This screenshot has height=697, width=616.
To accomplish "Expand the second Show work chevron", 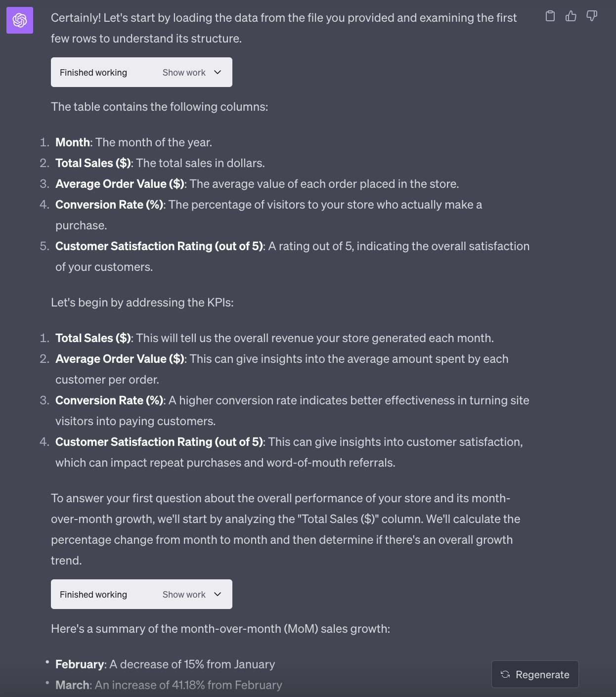I will click(x=218, y=594).
